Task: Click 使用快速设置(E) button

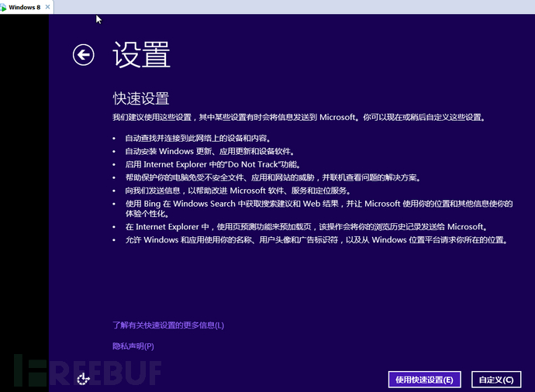Action: [x=424, y=380]
